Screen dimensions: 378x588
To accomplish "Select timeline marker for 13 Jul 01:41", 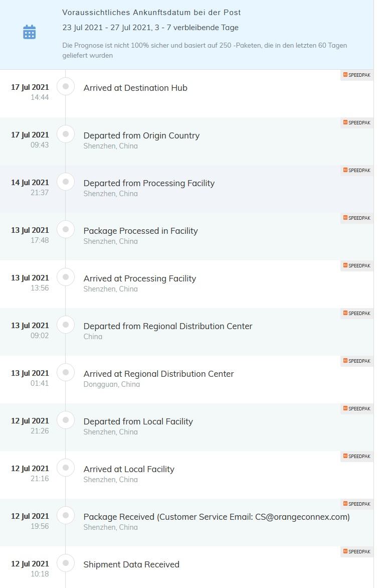I will point(66,372).
